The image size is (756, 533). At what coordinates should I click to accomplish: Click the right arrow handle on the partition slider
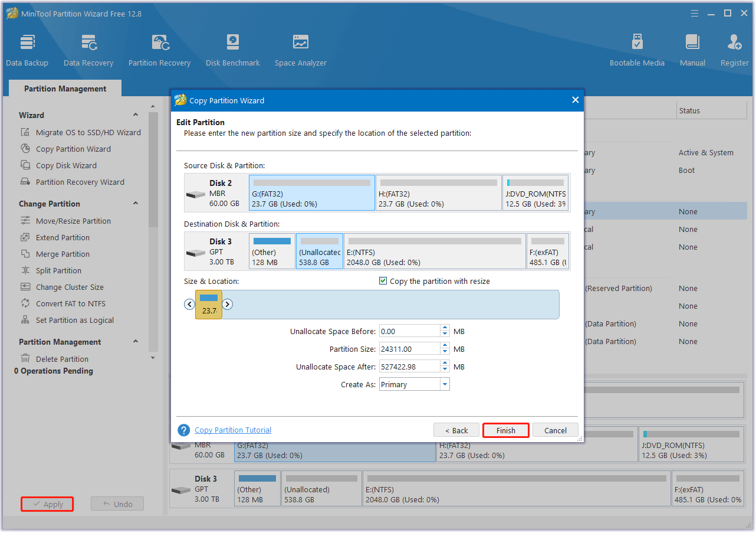coord(228,305)
